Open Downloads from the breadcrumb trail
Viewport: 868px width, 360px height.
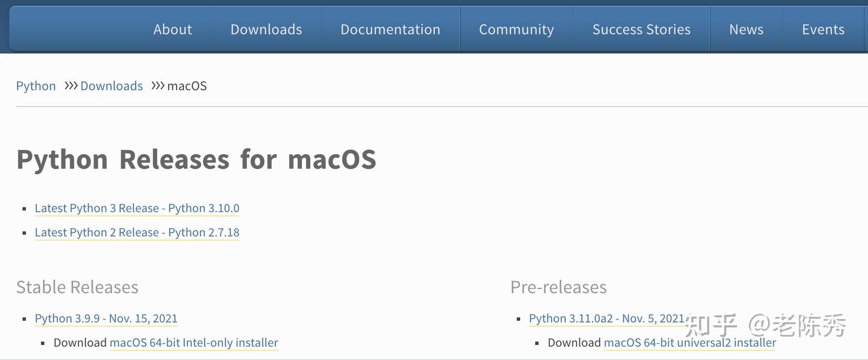click(x=112, y=85)
